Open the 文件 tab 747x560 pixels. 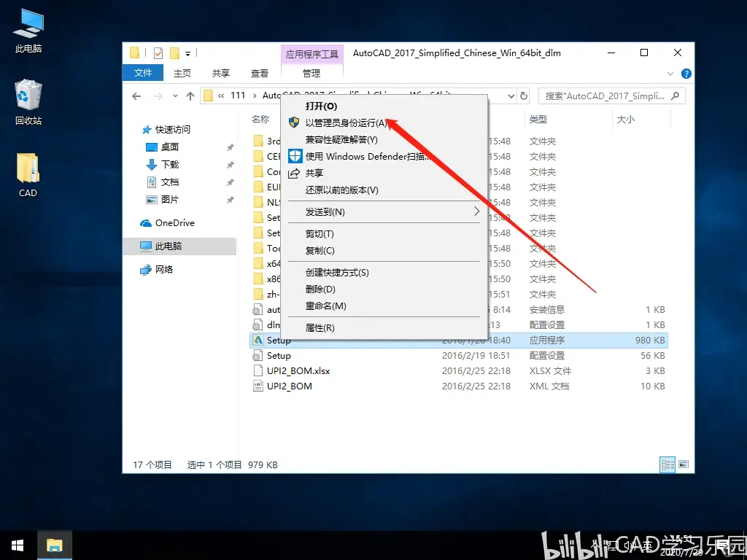pos(143,73)
